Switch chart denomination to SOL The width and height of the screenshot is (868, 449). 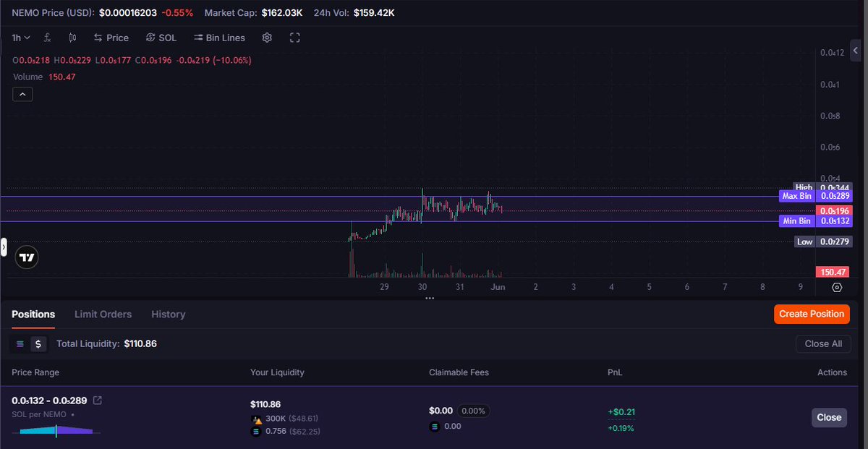(161, 38)
